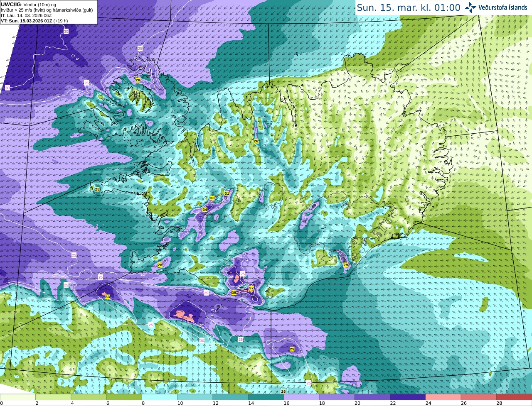Click the yellow gust marker '30'
The width and height of the screenshot is (532, 406).
(x=212, y=198)
